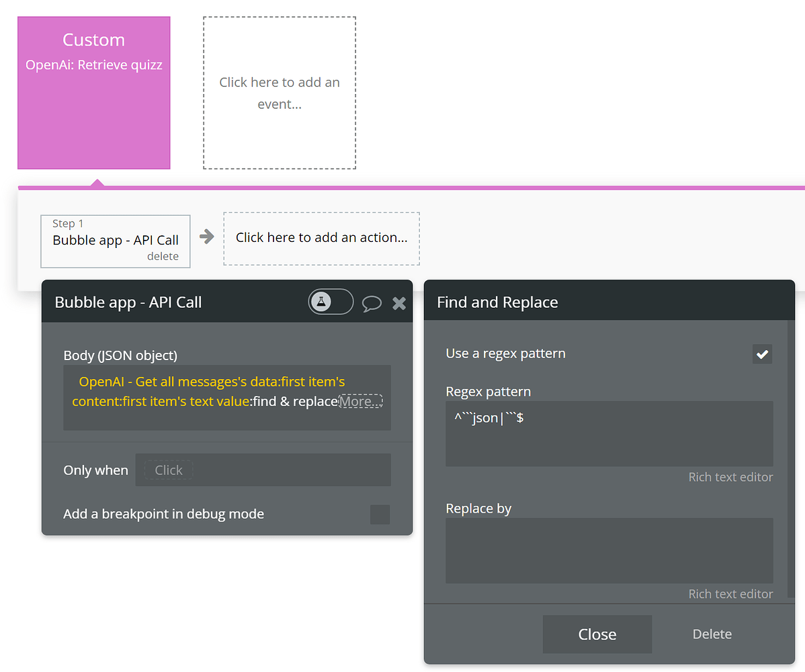Open the comment bubble icon on API Call panel
The width and height of the screenshot is (805, 672).
coord(372,303)
